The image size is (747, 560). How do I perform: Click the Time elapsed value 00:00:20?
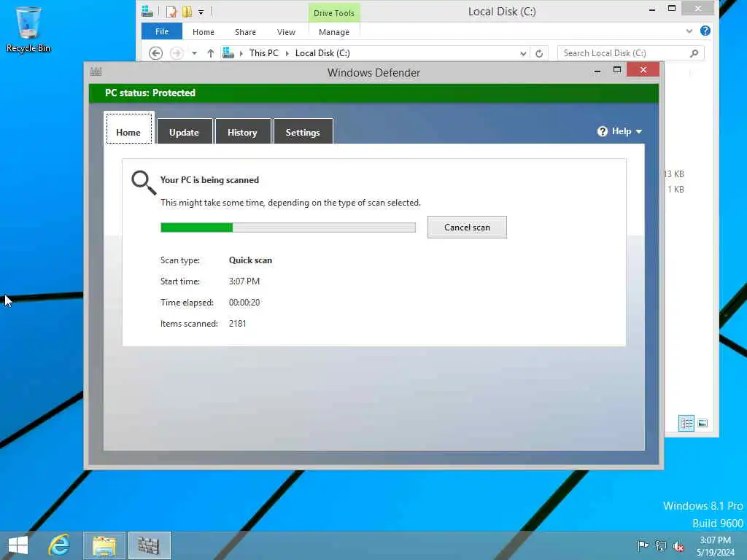pyautogui.click(x=244, y=303)
